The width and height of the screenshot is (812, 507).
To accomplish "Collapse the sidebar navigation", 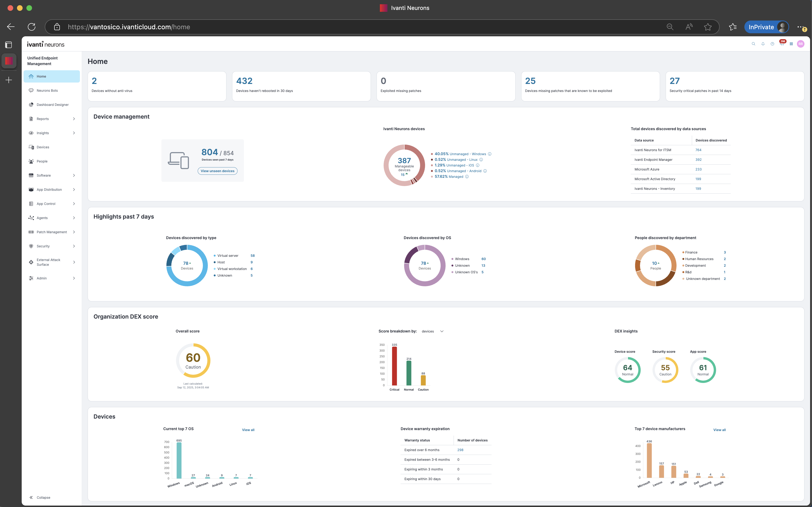I will coord(40,498).
